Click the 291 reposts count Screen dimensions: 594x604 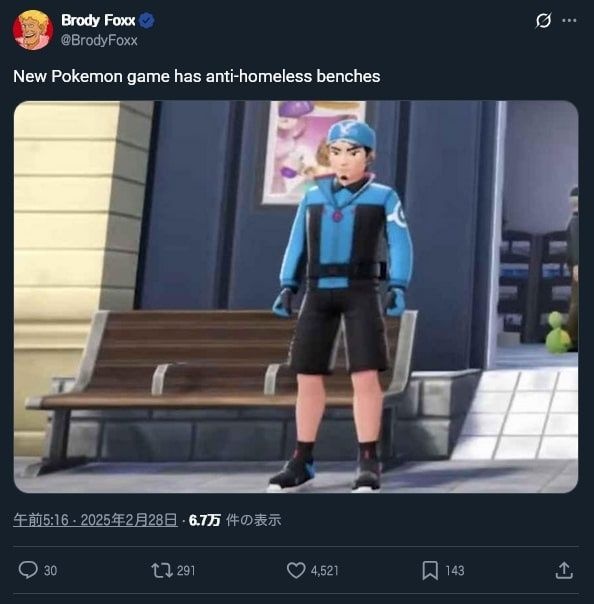click(186, 570)
